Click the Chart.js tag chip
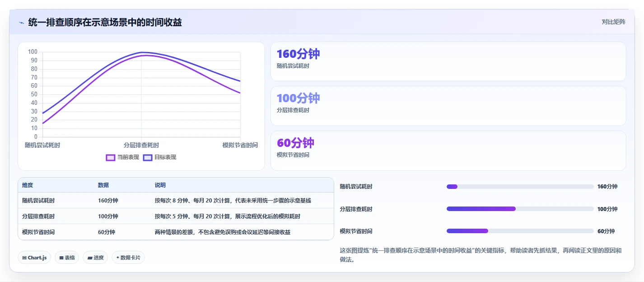This screenshot has width=644, height=282. [34, 258]
